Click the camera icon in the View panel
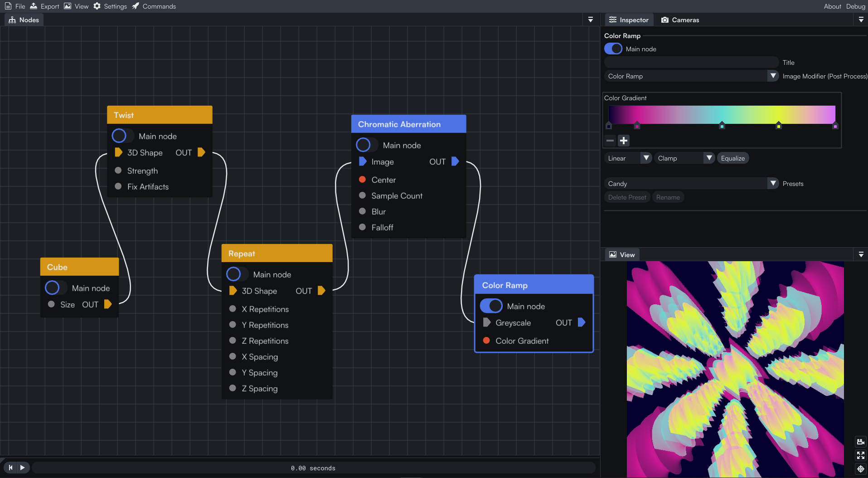Screen dimensions: 868x478 click(860, 442)
